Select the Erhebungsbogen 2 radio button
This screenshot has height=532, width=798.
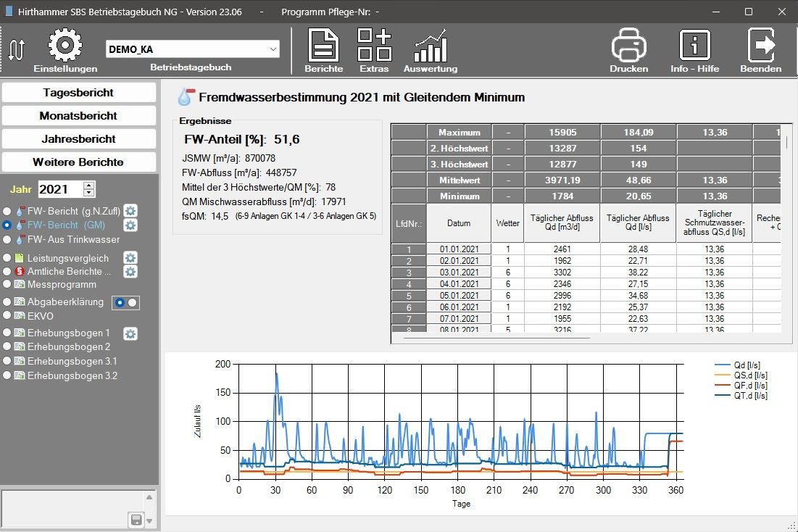7,346
